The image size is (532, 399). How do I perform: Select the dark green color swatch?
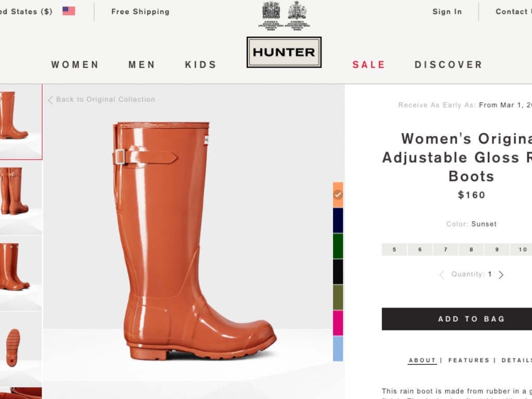tap(338, 246)
